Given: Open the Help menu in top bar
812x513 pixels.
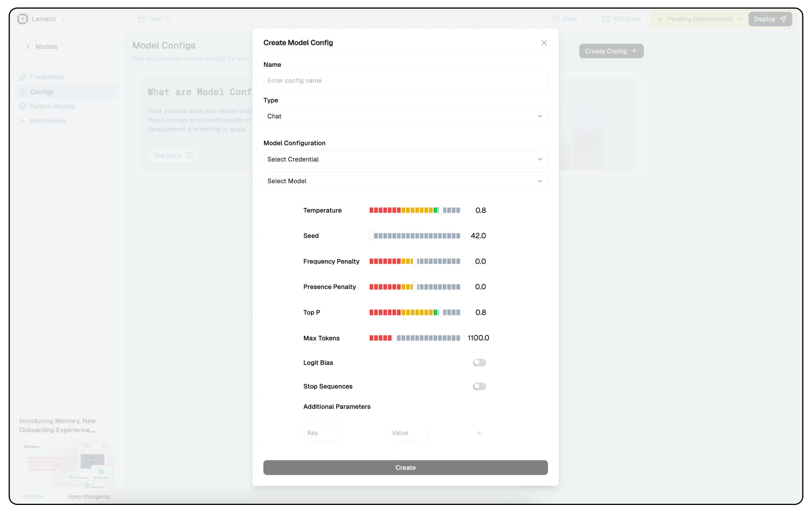Looking at the screenshot, I should coord(569,19).
